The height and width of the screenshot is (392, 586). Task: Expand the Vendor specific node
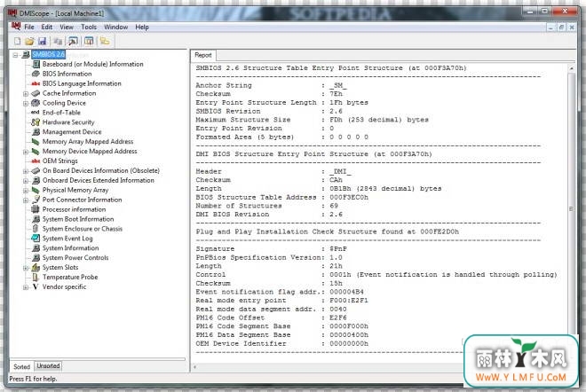pyautogui.click(x=26, y=287)
